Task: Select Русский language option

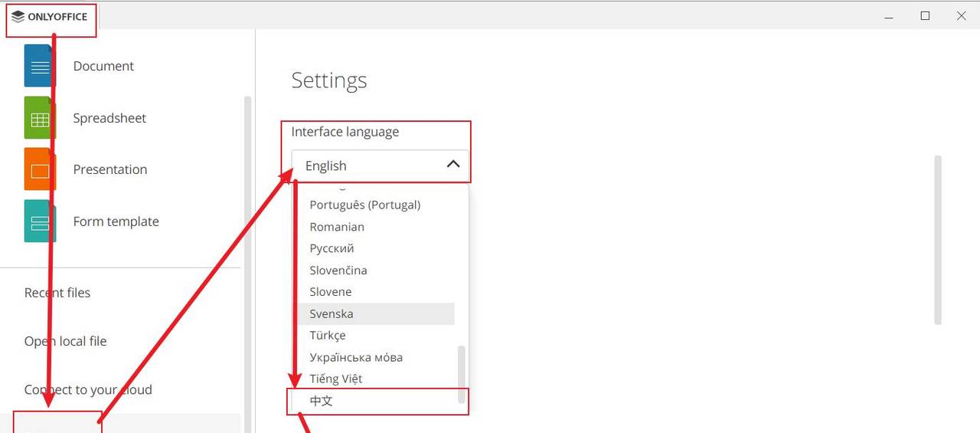Action: [x=332, y=248]
